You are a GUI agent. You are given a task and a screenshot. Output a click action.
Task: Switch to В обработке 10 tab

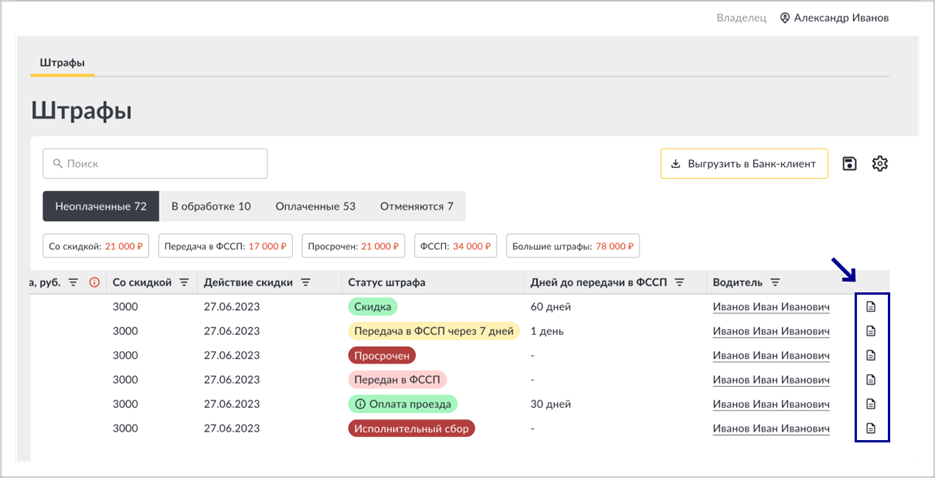click(211, 206)
